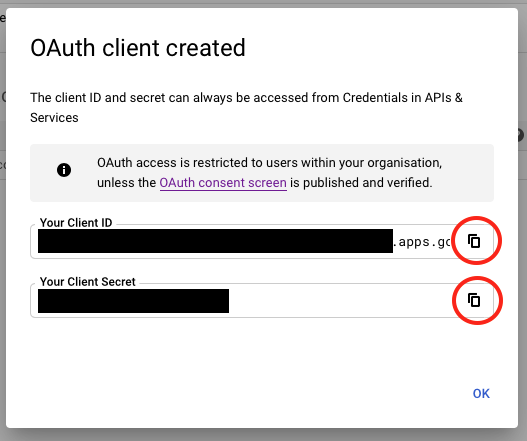
Task: Click the dimmed background left of the dialog
Action: [x=3, y=235]
